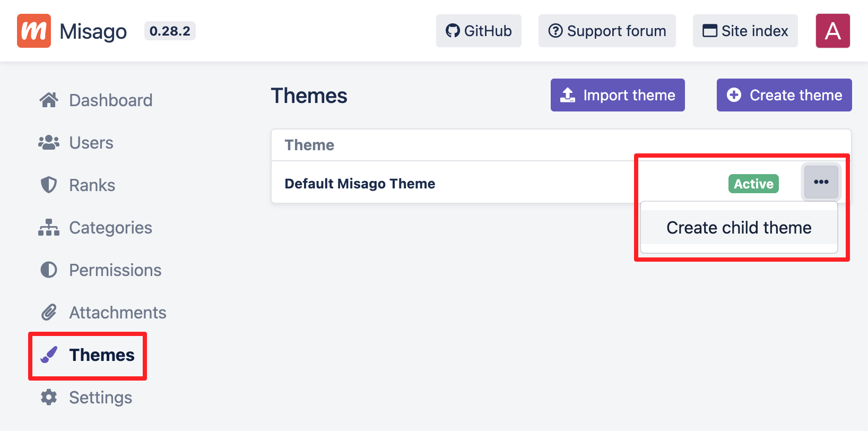The image size is (868, 431).
Task: Click the Ranks shield icon
Action: (x=49, y=185)
